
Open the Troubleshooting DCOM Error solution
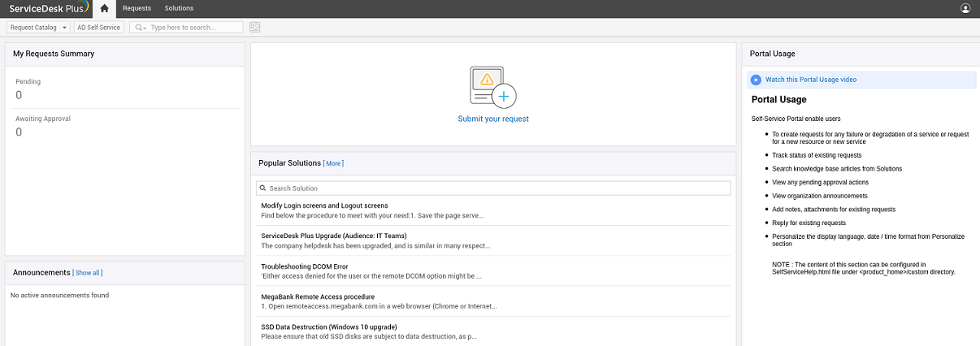tap(304, 266)
